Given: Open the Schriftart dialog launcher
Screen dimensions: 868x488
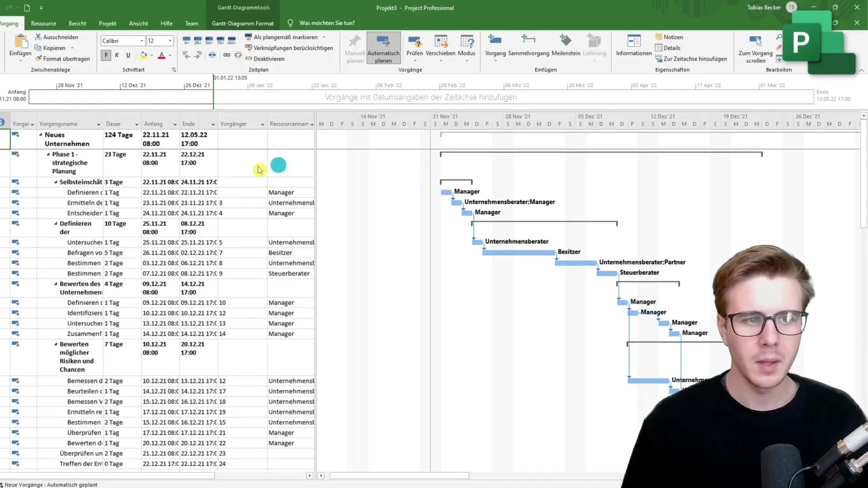Looking at the screenshot, I should point(174,70).
